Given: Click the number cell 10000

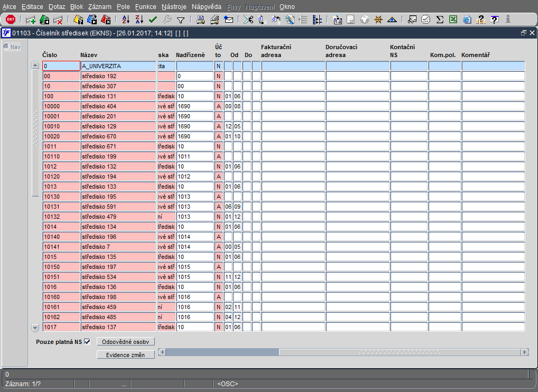Looking at the screenshot, I should [61, 106].
